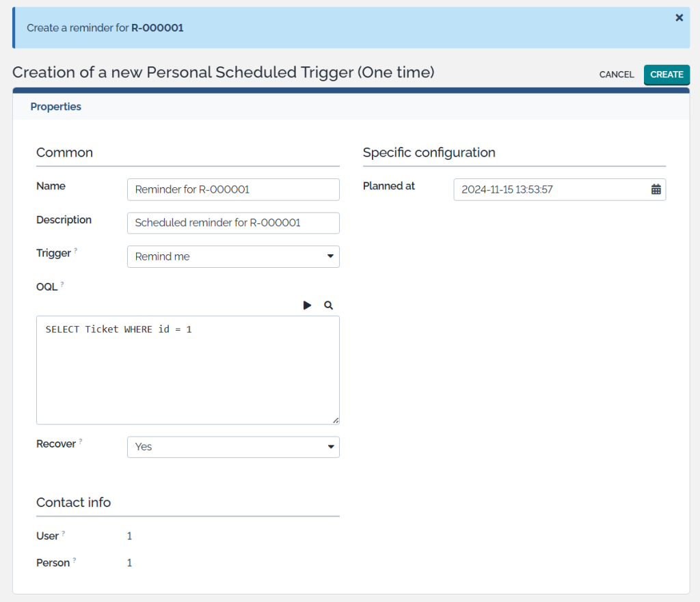Screen dimensions: 700x602
Task: Open the Trigger dropdown showing Remind me
Action: (x=233, y=257)
